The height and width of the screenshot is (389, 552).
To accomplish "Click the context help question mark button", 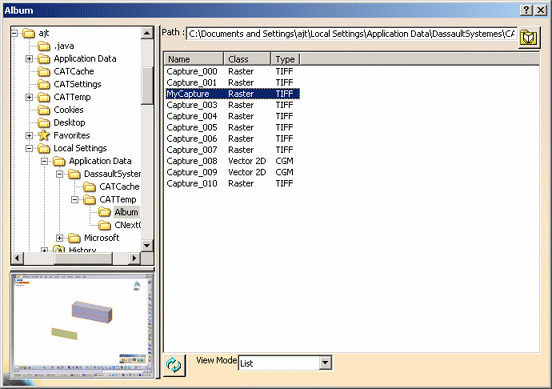I will [x=526, y=10].
